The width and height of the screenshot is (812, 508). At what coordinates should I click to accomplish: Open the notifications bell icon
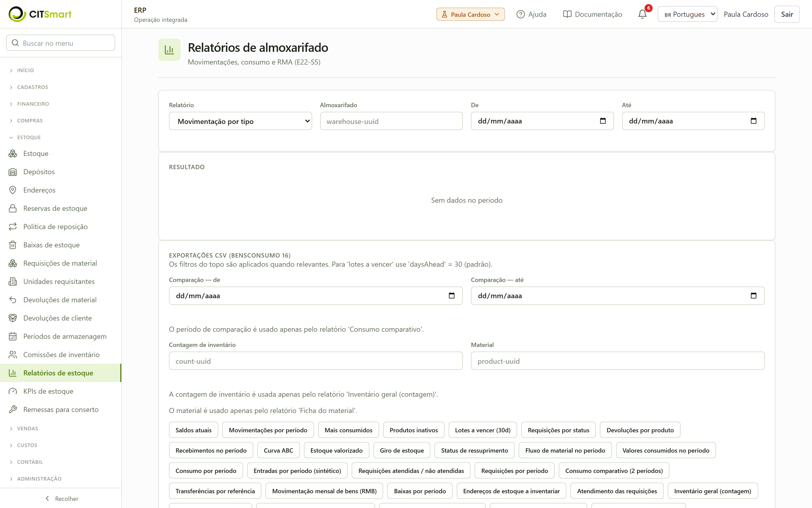(x=642, y=14)
